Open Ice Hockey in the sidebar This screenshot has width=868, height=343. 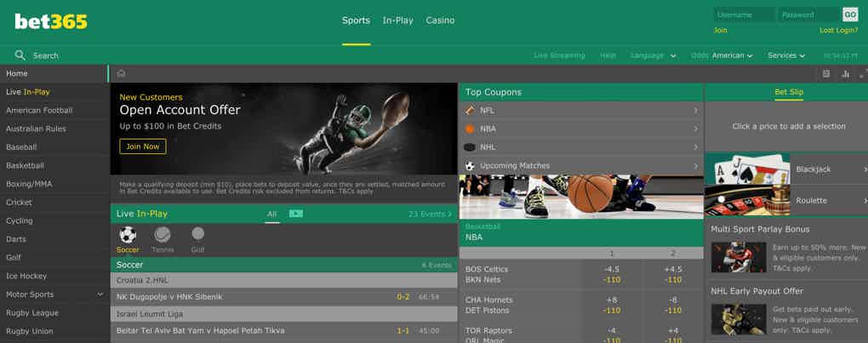click(54, 276)
